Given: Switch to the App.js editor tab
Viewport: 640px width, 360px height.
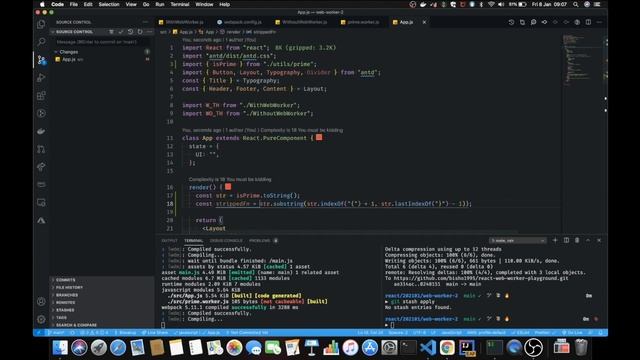Looking at the screenshot, I should pyautogui.click(x=406, y=22).
